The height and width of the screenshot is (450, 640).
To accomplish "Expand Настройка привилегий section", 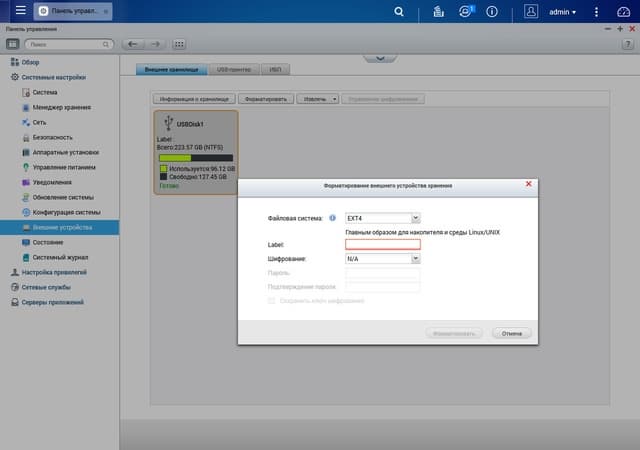I will tap(54, 272).
